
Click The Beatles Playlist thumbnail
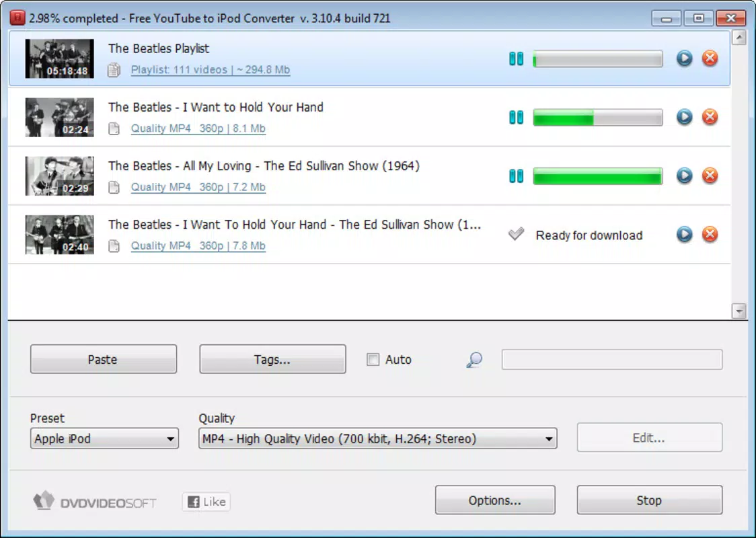tap(60, 59)
